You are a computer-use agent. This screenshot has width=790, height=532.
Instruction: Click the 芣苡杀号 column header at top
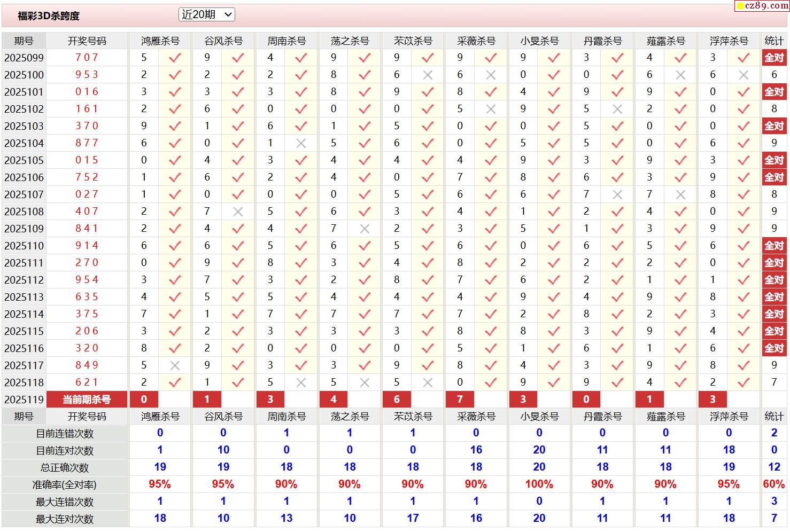click(x=413, y=41)
